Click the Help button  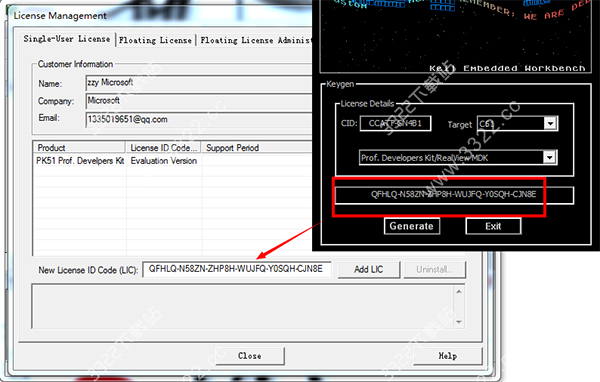pyautogui.click(x=447, y=356)
